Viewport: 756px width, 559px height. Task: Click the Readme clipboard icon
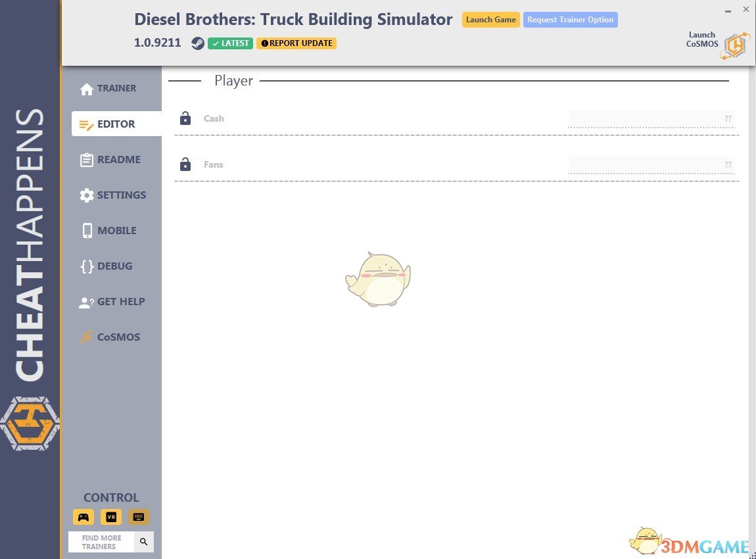(87, 160)
